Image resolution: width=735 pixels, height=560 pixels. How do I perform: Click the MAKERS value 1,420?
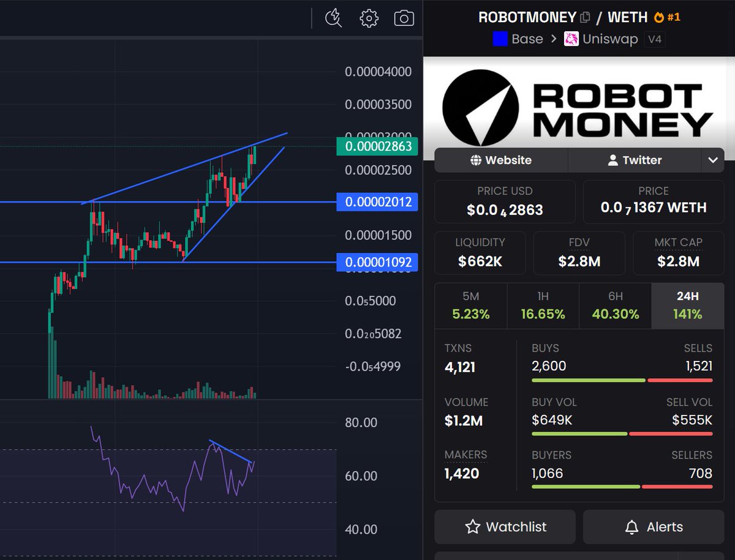coord(462,474)
